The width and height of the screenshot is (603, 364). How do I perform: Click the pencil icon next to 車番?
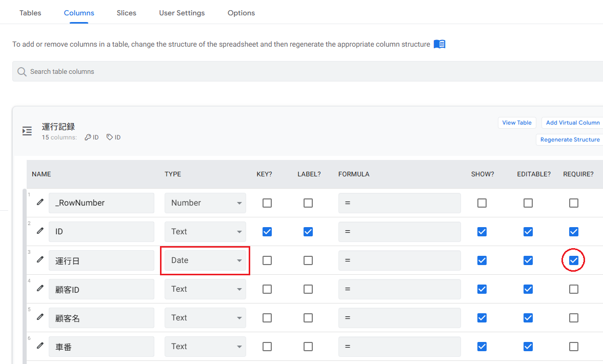40,346
